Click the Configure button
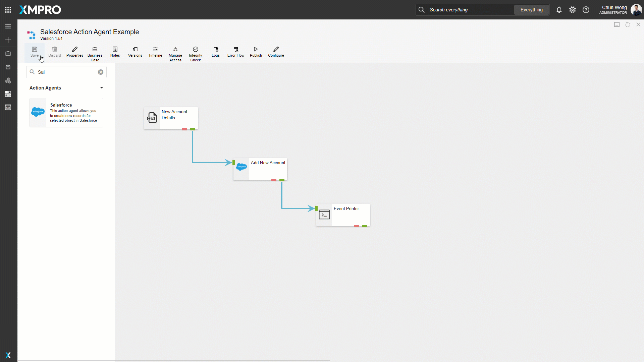This screenshot has width=644, height=362. (276, 52)
